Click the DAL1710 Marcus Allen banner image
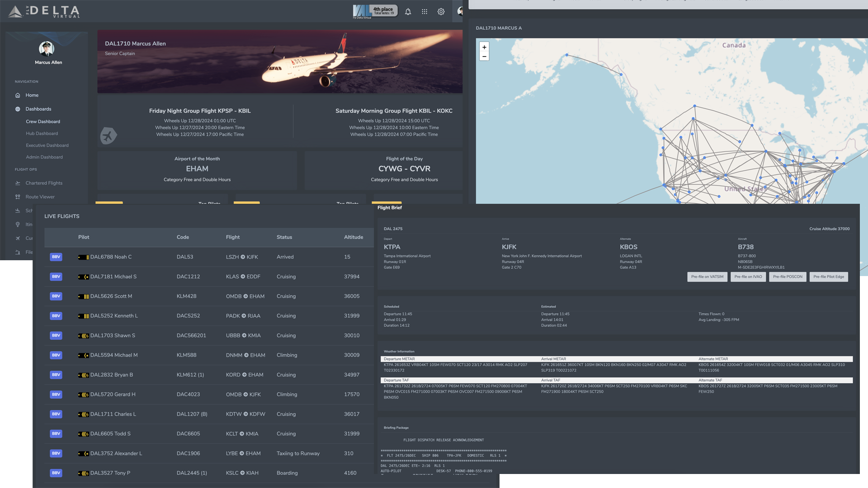The width and height of the screenshot is (868, 488). coord(280,61)
